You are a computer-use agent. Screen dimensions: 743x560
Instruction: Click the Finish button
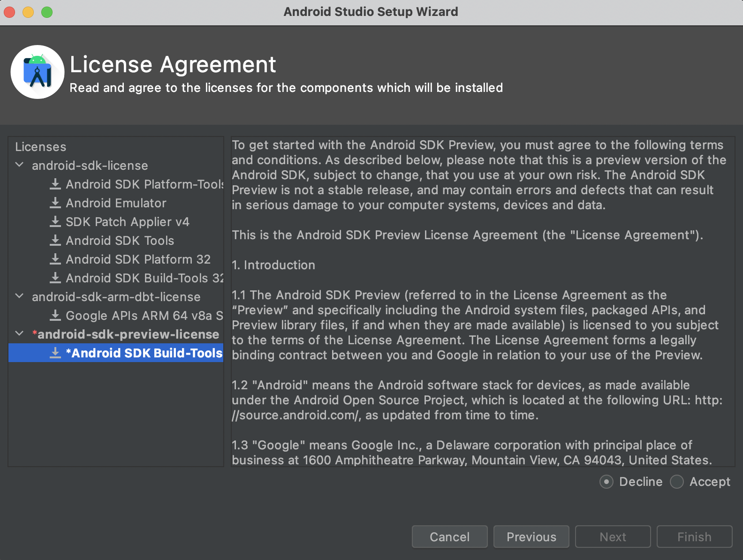point(694,537)
